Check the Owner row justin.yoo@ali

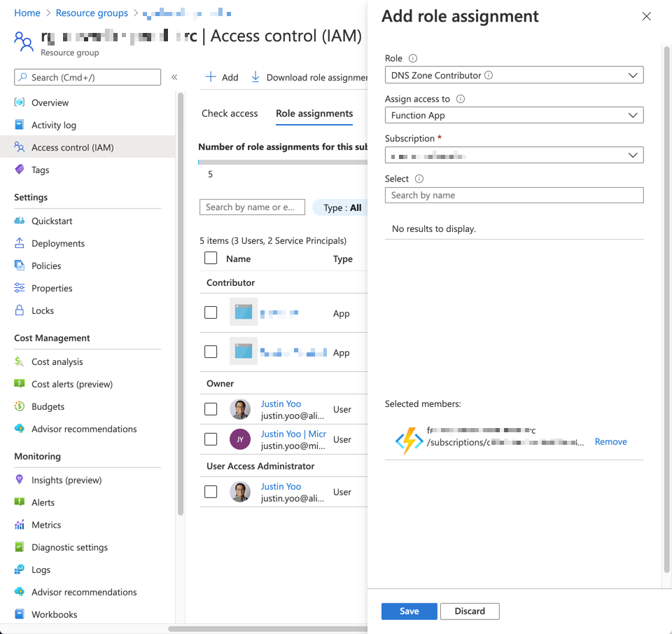point(211,409)
